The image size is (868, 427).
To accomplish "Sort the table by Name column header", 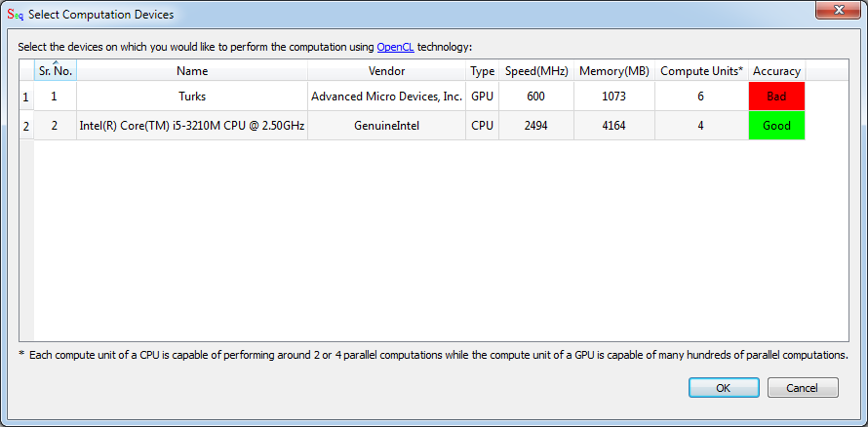I will pyautogui.click(x=192, y=71).
